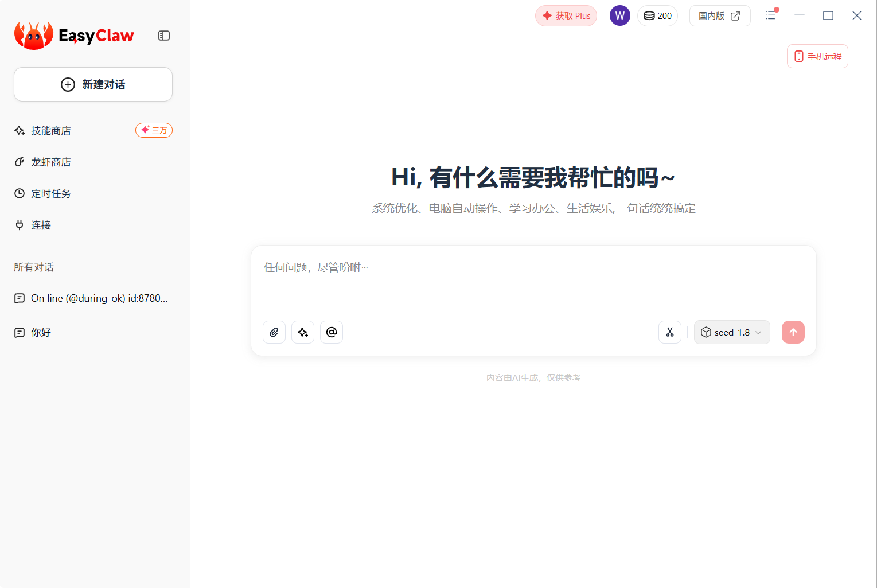Screen dimensions: 877x588
Task: Click the @ mention icon
Action: (x=331, y=332)
